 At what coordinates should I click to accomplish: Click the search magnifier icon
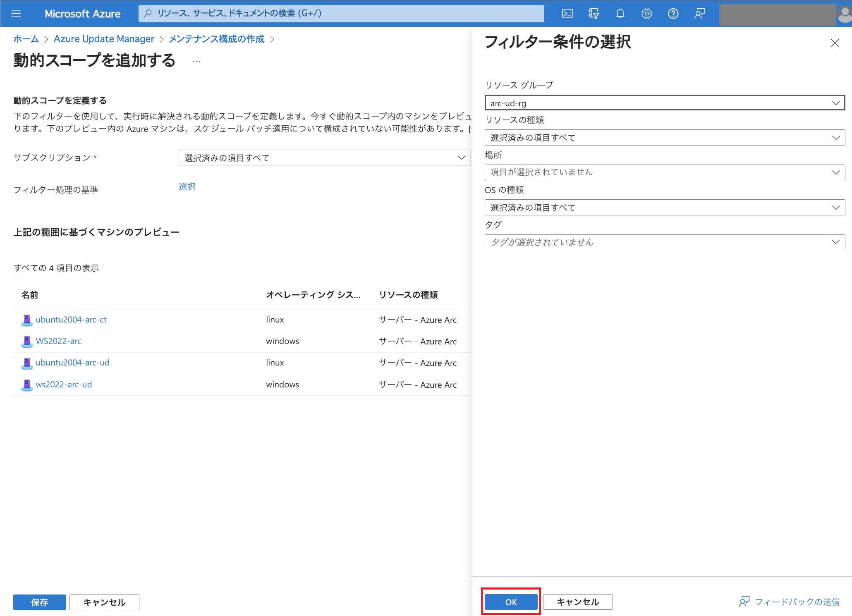coord(147,13)
